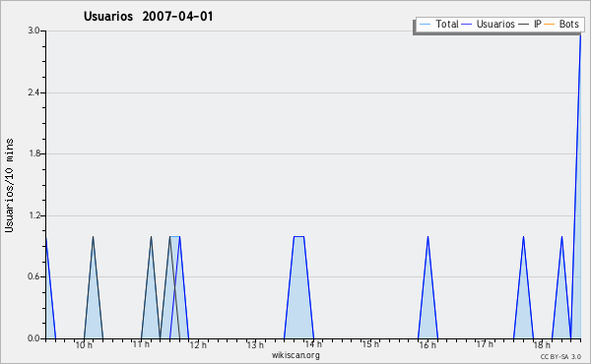Click the orange Bots legend line swatch
This screenshot has width=591, height=364.
550,25
